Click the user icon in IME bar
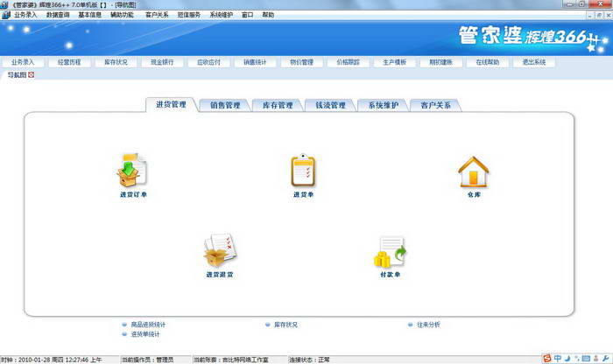The width and height of the screenshot is (613, 364). pos(596,358)
